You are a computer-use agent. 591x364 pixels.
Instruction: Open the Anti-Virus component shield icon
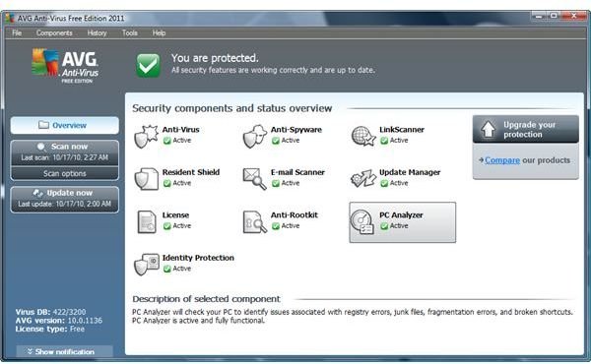[x=146, y=137]
